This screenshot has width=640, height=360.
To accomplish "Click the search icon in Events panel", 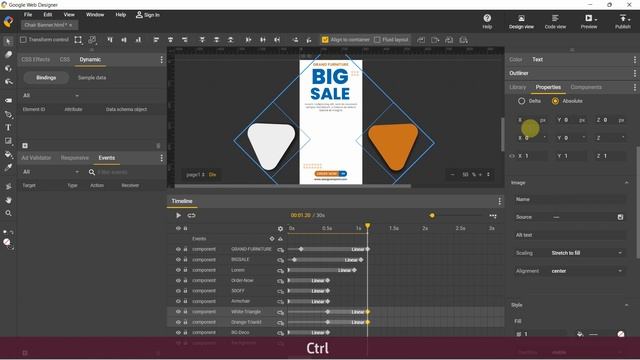I will pos(92,172).
